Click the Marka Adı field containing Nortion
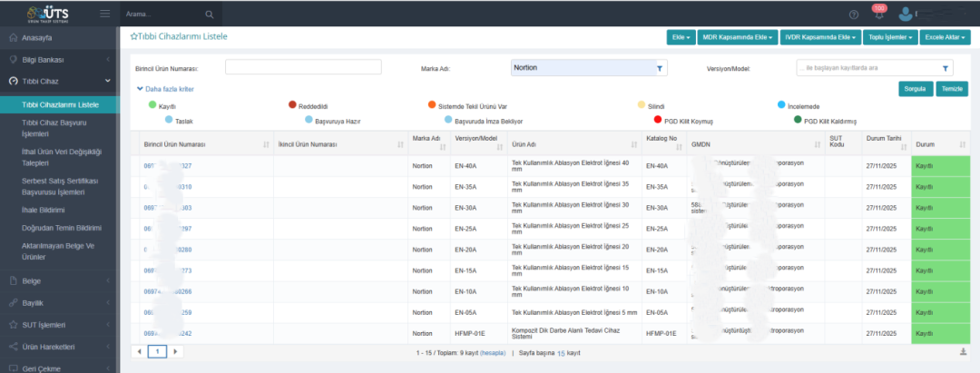This screenshot has height=373, width=980. click(x=589, y=67)
